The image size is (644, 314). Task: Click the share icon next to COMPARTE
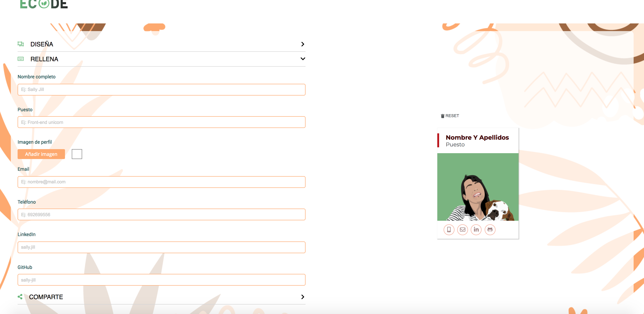pos(21,296)
